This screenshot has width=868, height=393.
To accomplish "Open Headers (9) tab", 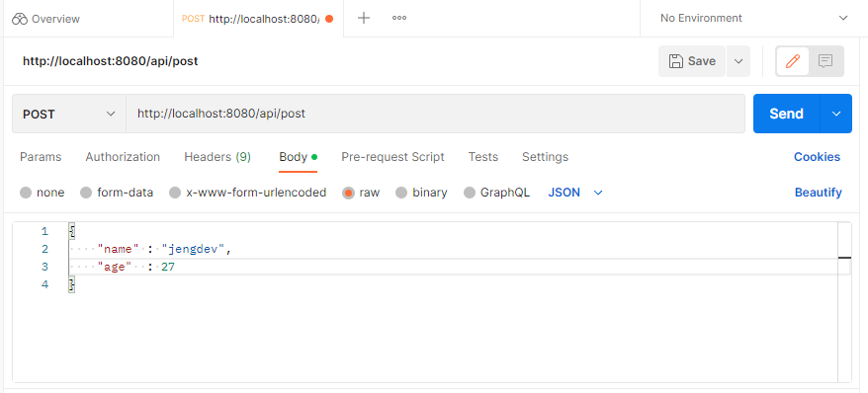I will (x=217, y=157).
